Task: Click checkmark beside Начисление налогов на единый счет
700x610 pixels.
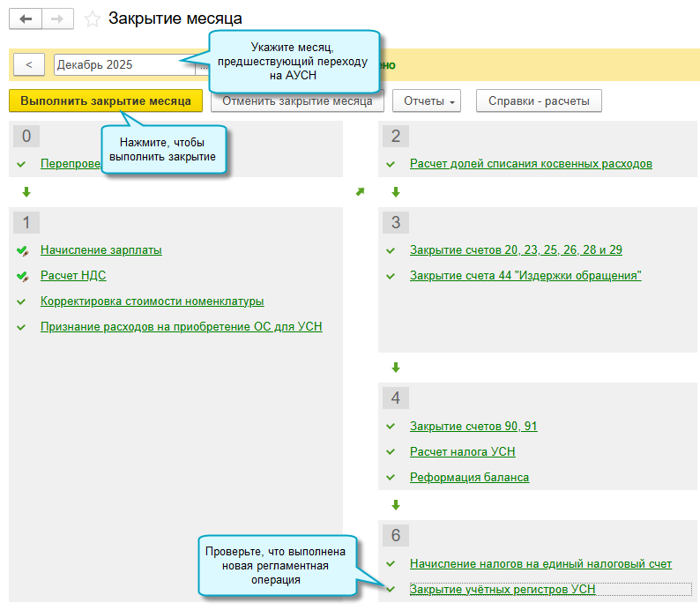Action: (x=391, y=564)
